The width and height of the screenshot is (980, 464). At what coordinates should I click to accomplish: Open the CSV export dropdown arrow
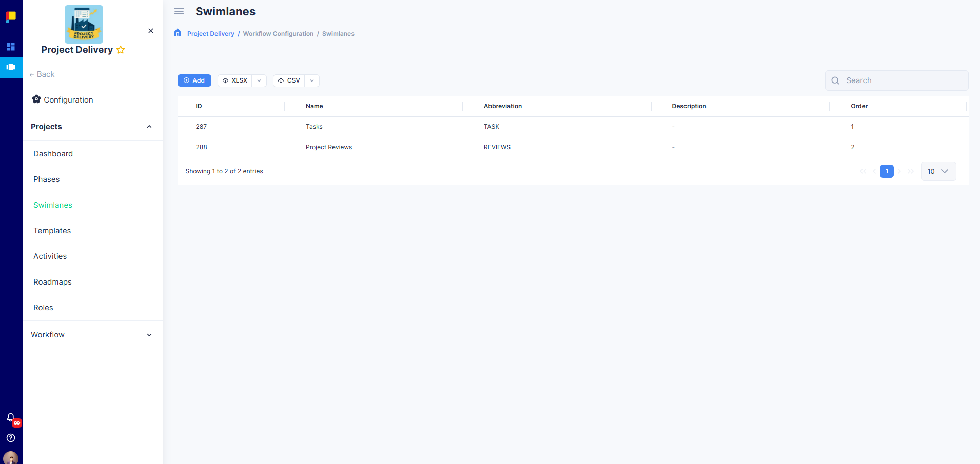pyautogui.click(x=312, y=80)
